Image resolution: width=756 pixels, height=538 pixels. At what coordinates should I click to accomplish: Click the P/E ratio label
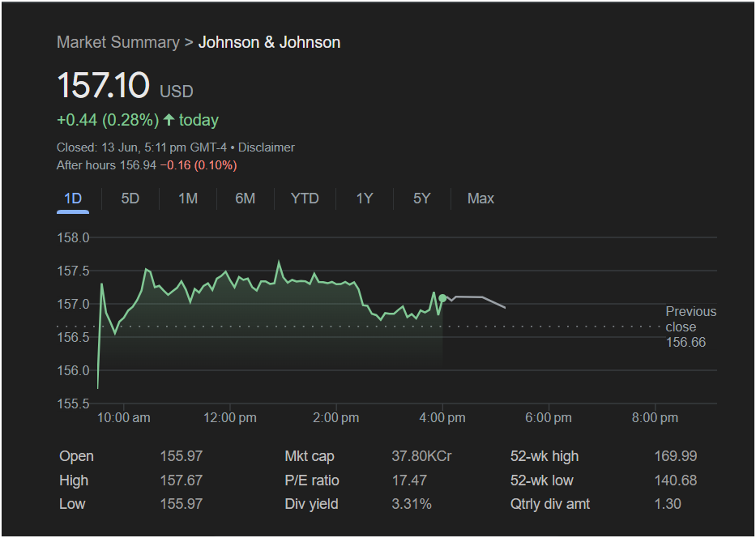tap(312, 480)
